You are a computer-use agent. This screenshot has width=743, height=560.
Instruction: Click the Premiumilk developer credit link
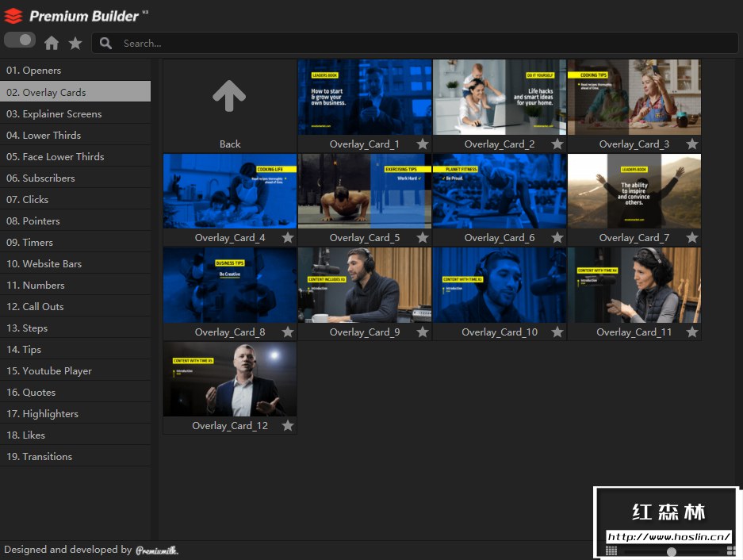157,550
